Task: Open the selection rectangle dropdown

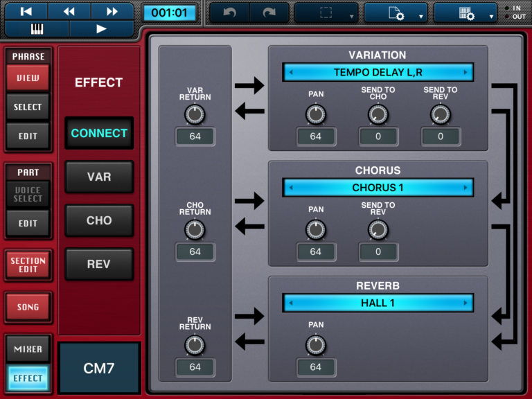Action: point(326,13)
